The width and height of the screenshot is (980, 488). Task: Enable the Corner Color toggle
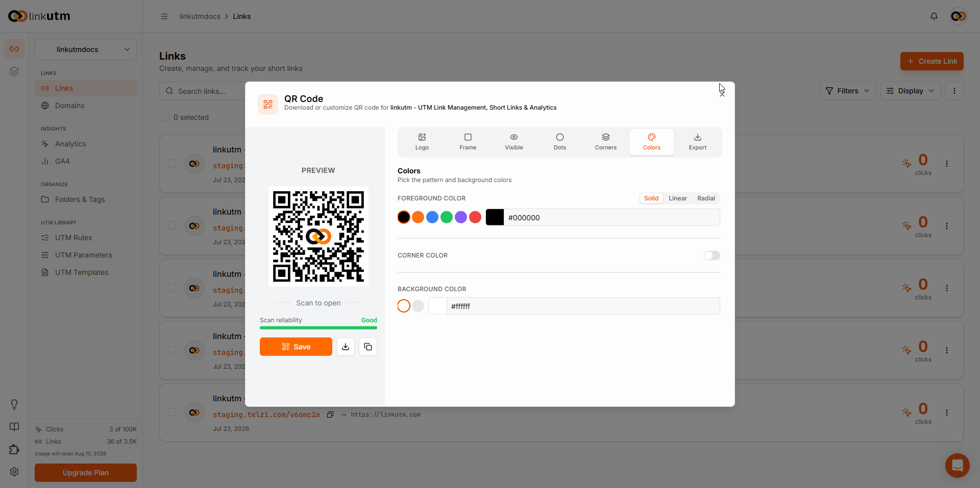tap(712, 255)
